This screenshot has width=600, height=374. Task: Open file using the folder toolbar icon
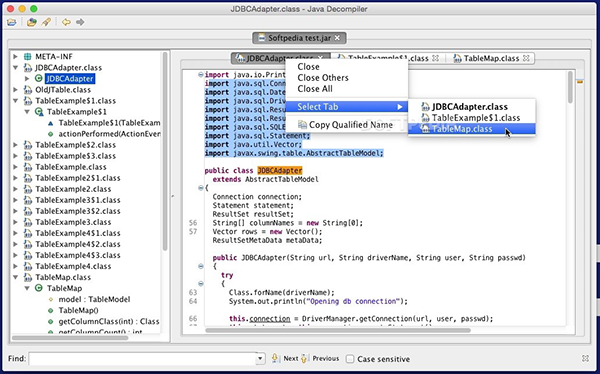coord(12,22)
